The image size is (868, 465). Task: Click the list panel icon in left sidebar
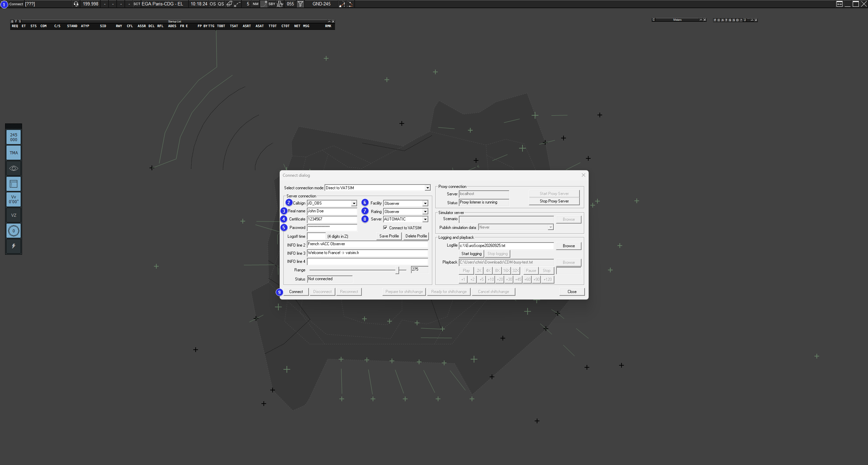tap(14, 184)
